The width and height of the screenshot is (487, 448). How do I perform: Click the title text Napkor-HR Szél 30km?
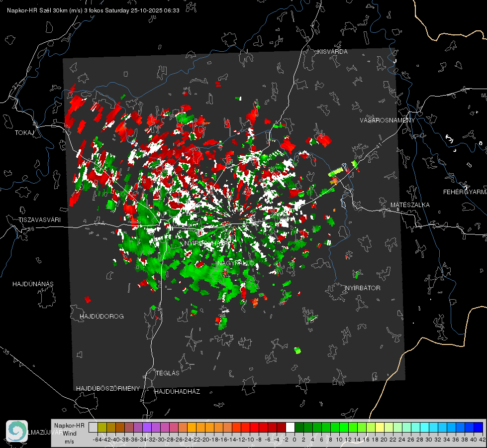click(x=45, y=10)
